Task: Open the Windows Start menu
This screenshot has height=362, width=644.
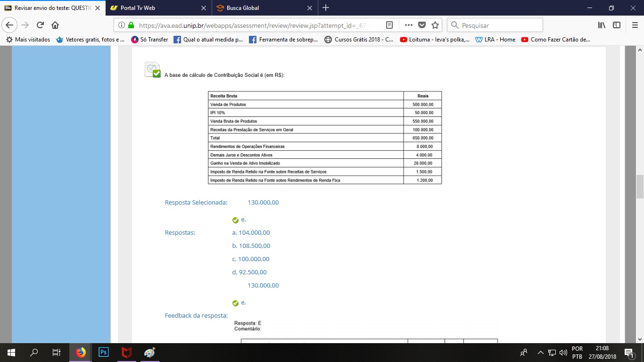Action: coord(11,352)
